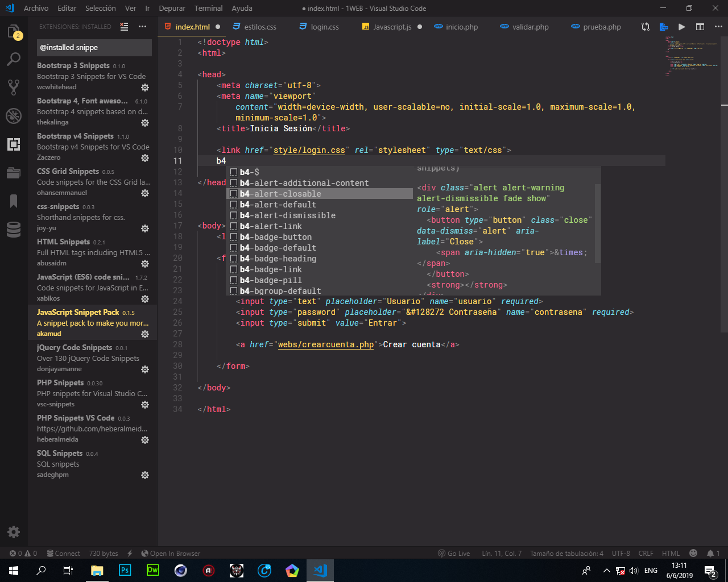Split the editor to the right
728x582 pixels.
click(700, 27)
